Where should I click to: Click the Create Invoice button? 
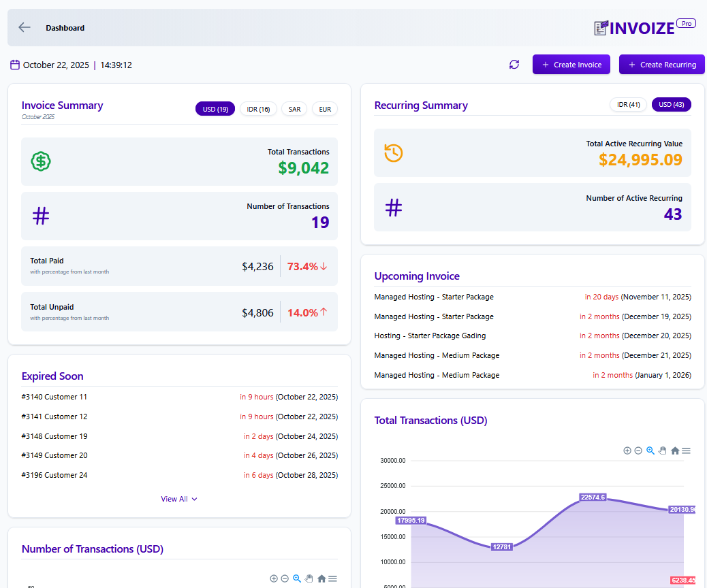tap(571, 64)
